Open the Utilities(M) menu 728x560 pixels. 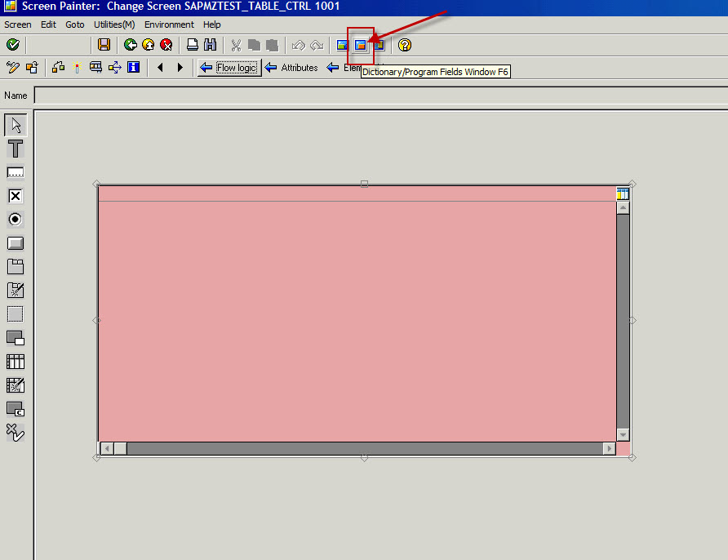[113, 24]
